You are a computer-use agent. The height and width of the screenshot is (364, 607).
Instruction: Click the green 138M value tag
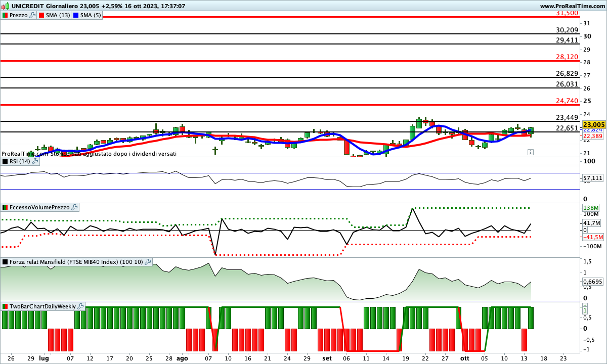(x=590, y=208)
